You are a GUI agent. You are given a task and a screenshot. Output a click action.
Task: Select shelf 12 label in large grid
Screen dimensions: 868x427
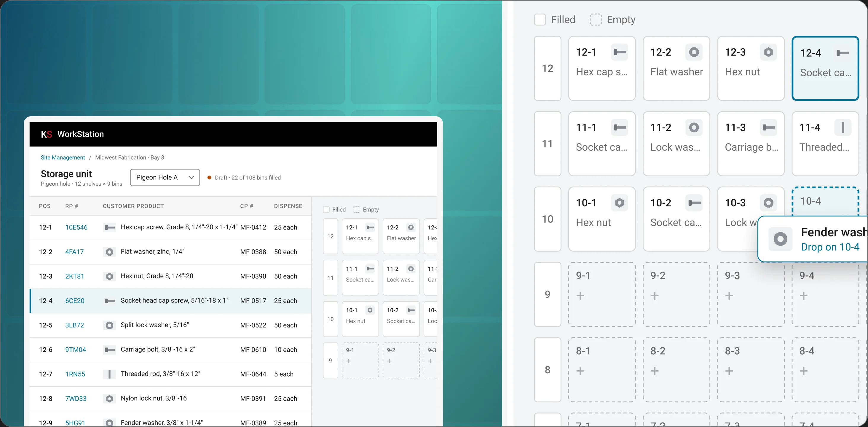coord(548,68)
